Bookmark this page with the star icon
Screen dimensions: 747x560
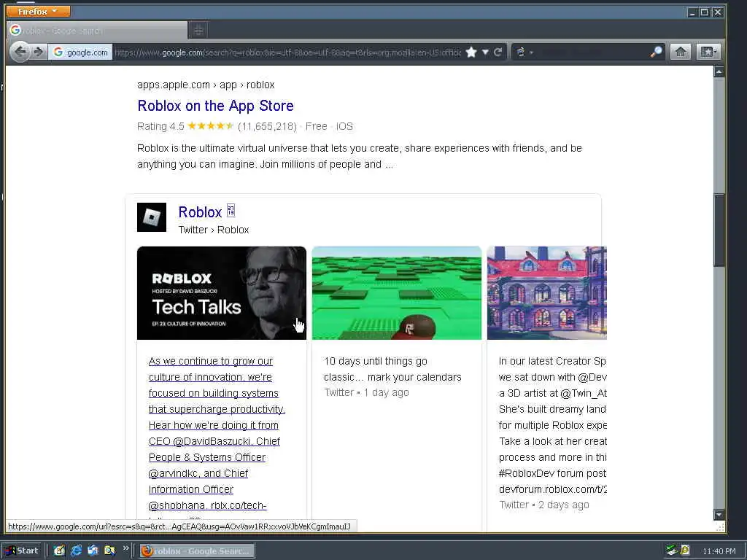(471, 52)
